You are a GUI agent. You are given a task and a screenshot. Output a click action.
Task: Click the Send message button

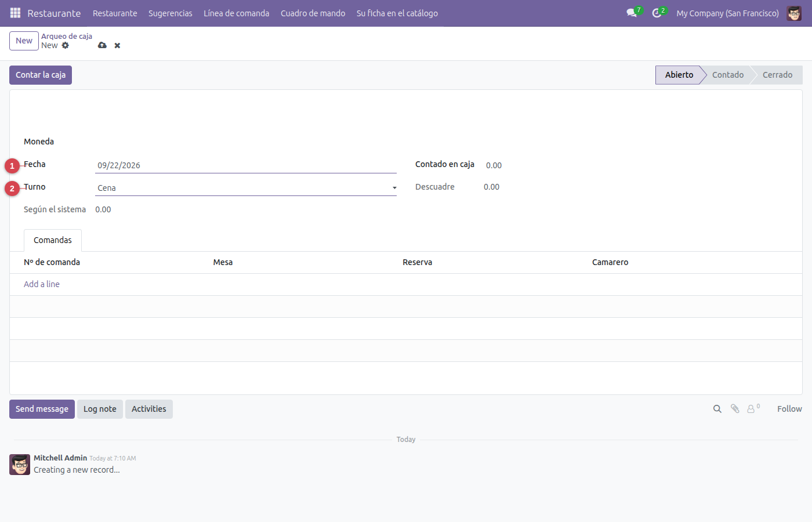(42, 409)
